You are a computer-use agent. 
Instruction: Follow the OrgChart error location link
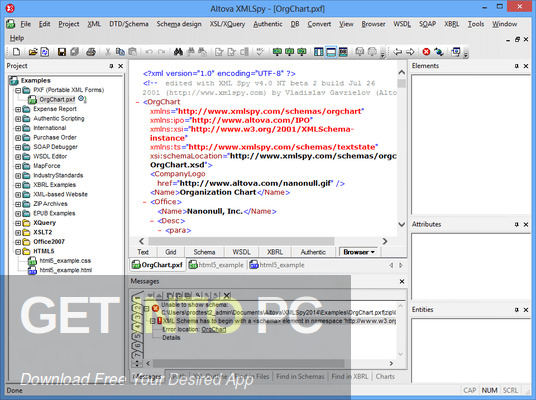click(x=214, y=330)
